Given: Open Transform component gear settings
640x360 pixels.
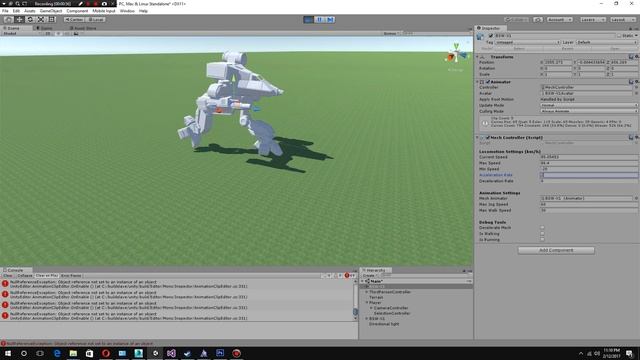Looking at the screenshot, I should 636,57.
